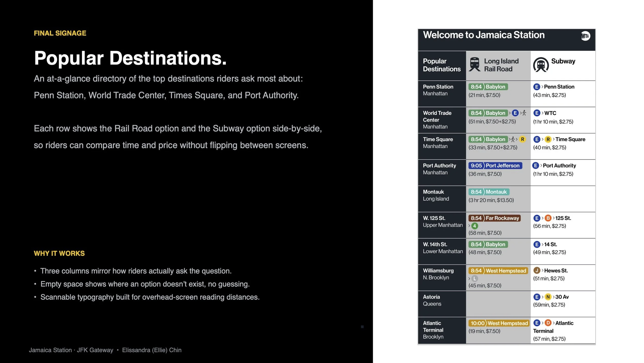Viewport: 644px width, 363px height.
Task: Select the 'Subway' column header text
Action: 563,61
